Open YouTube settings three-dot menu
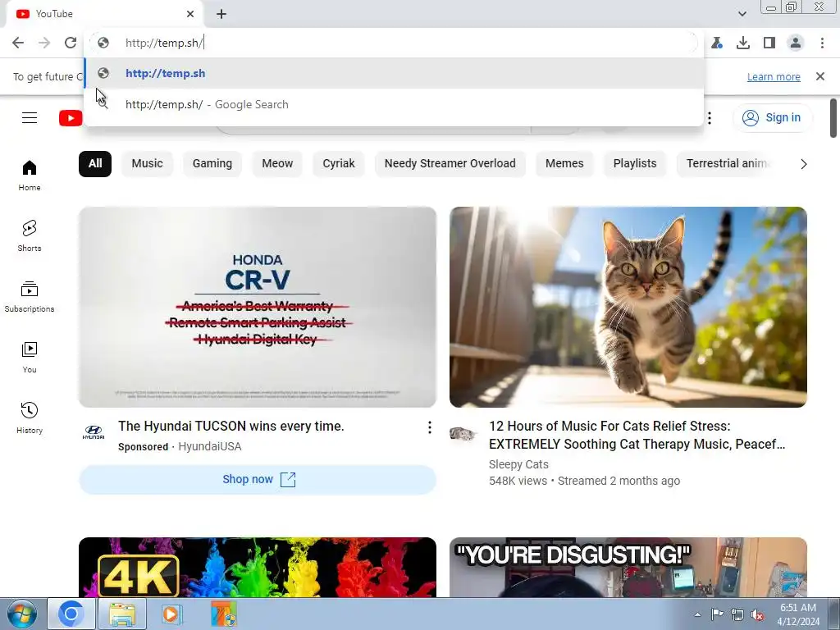Screen dimensions: 840x630 (x=710, y=118)
